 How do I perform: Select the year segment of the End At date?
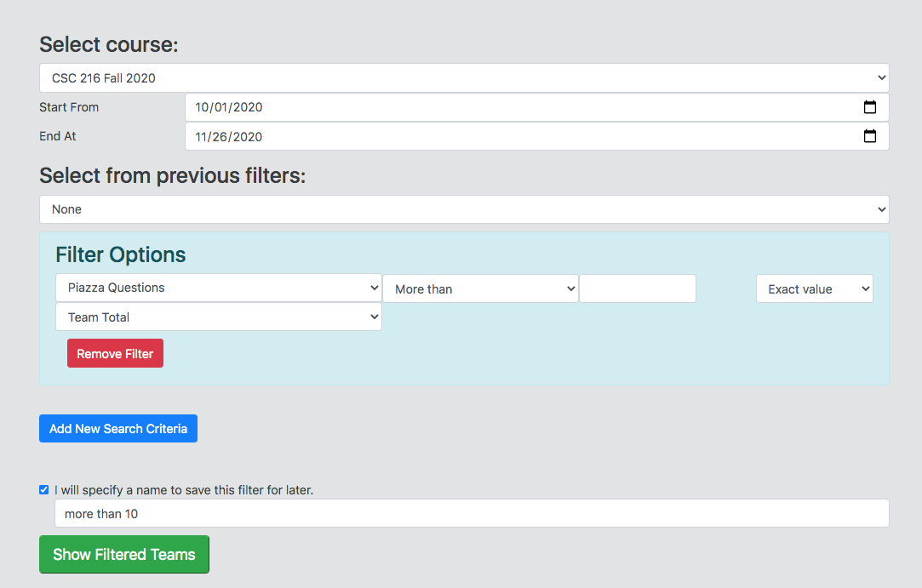click(x=248, y=136)
